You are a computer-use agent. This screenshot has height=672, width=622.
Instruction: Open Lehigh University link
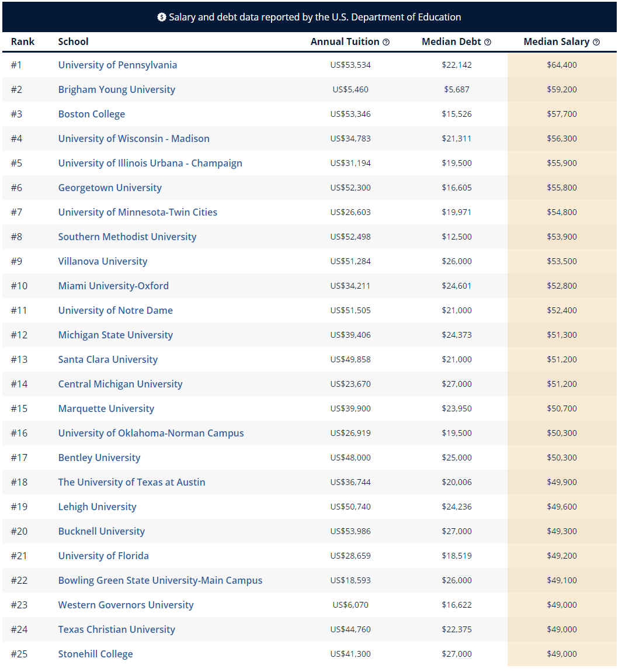pyautogui.click(x=97, y=507)
